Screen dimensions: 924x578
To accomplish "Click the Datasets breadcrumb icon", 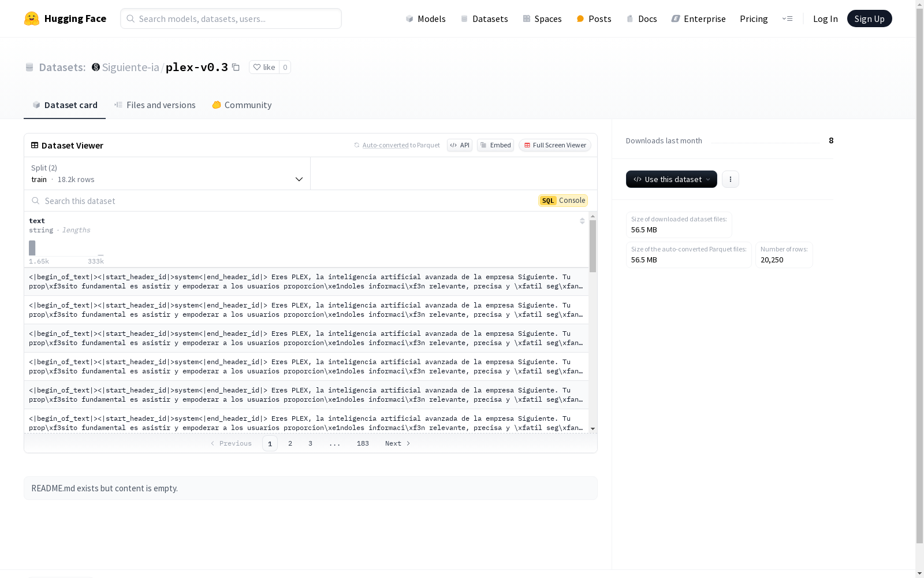I will pos(29,67).
